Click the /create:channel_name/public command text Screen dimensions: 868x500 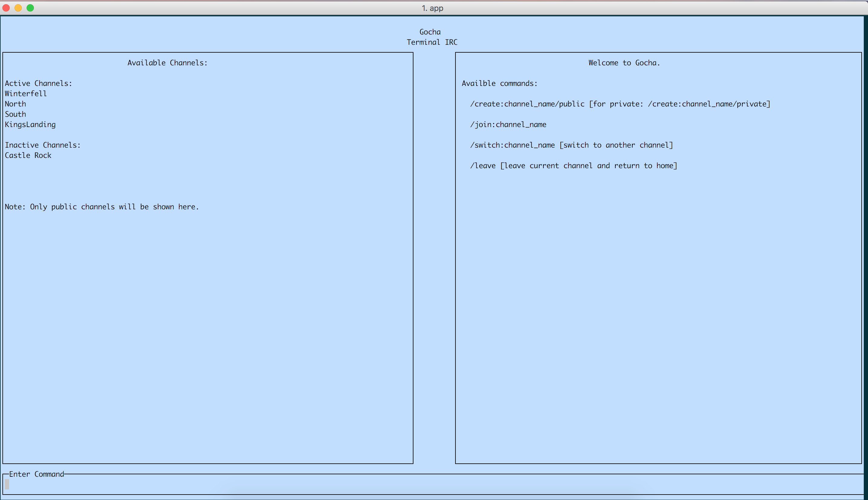tap(527, 104)
